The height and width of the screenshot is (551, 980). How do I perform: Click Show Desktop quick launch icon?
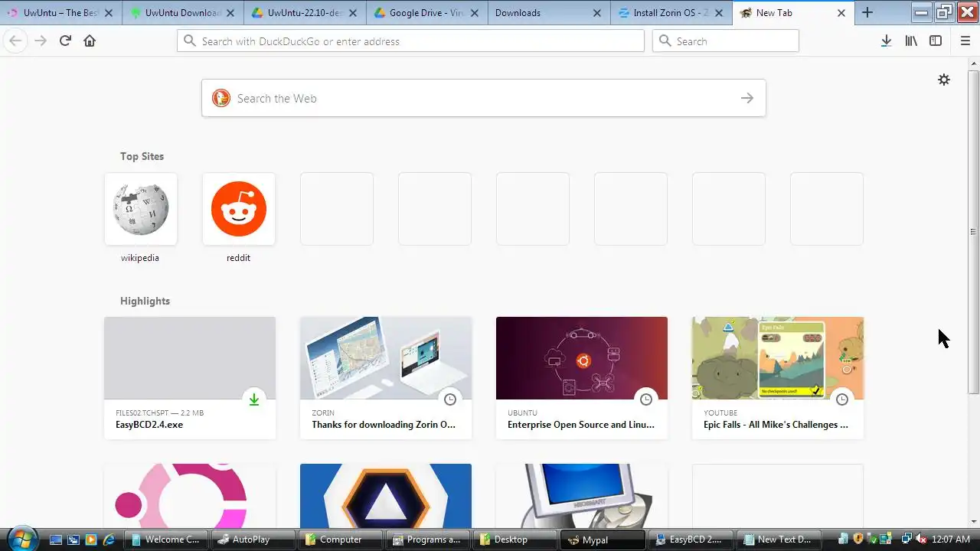tap(55, 540)
